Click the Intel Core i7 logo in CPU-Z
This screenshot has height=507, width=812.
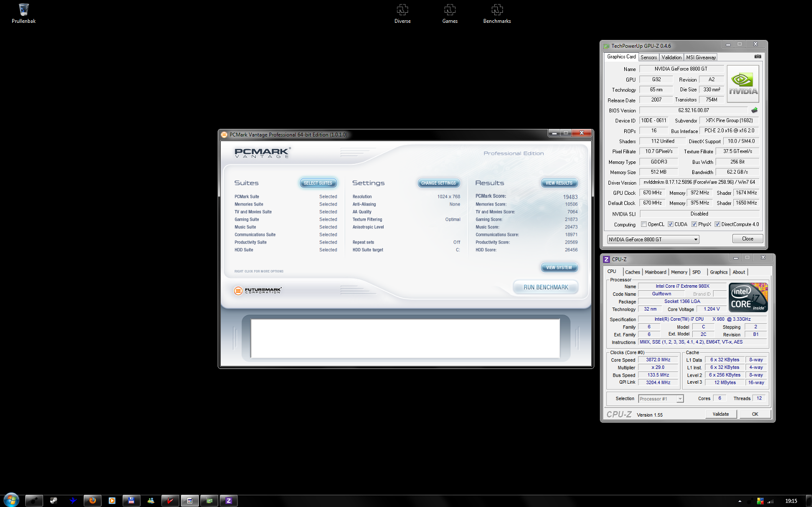click(x=749, y=297)
